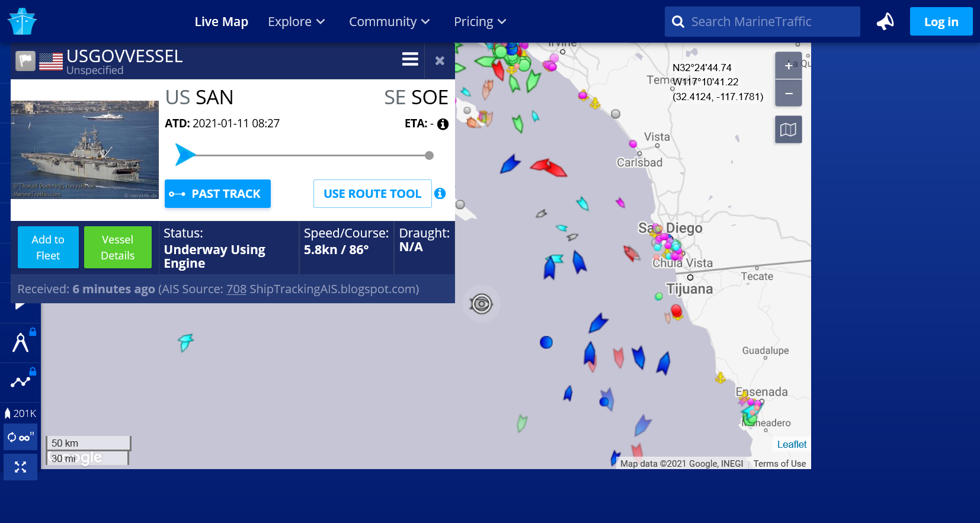Click the gray vessel flag icon

tap(25, 60)
